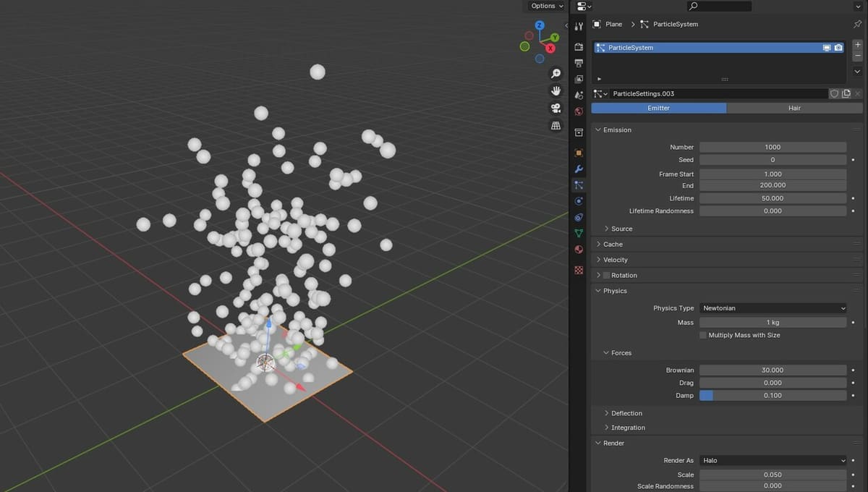Image resolution: width=868 pixels, height=492 pixels.
Task: Check Multiply Mass with Size
Action: click(x=703, y=336)
